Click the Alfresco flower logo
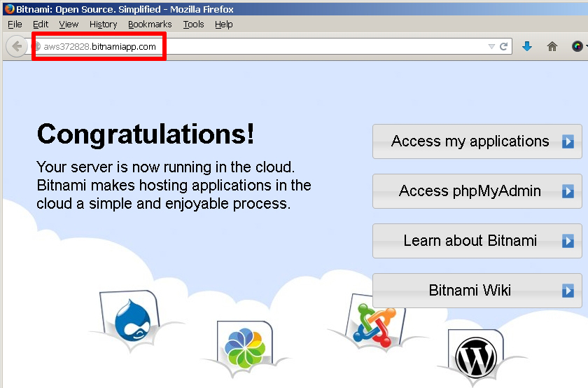Screen dimensions: 588x388 [x=245, y=348]
